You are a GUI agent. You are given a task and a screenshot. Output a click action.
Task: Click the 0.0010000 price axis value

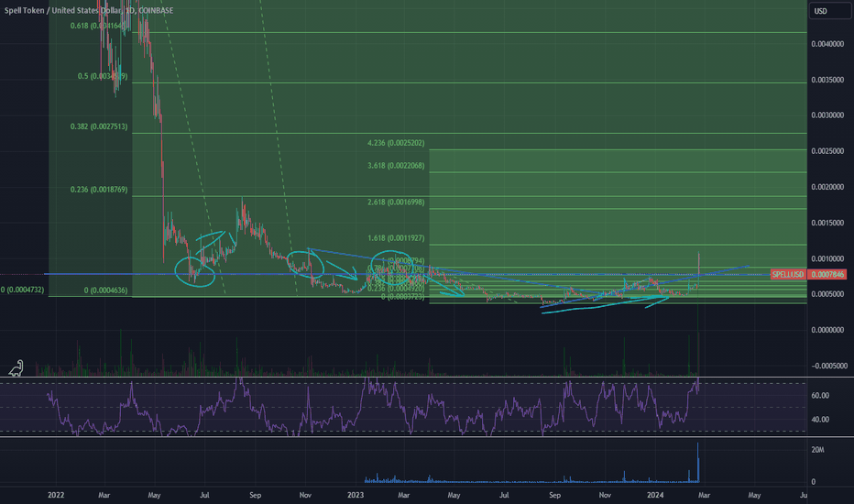point(827,258)
